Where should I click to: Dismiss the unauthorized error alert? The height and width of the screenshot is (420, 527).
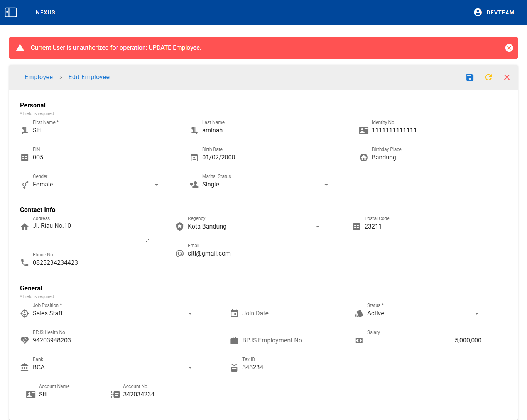point(509,48)
